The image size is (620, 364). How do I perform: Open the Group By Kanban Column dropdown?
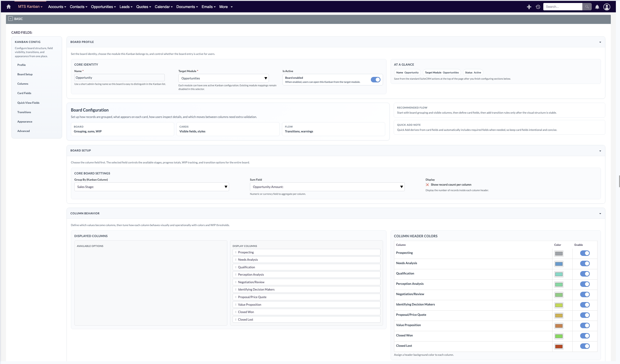[152, 187]
